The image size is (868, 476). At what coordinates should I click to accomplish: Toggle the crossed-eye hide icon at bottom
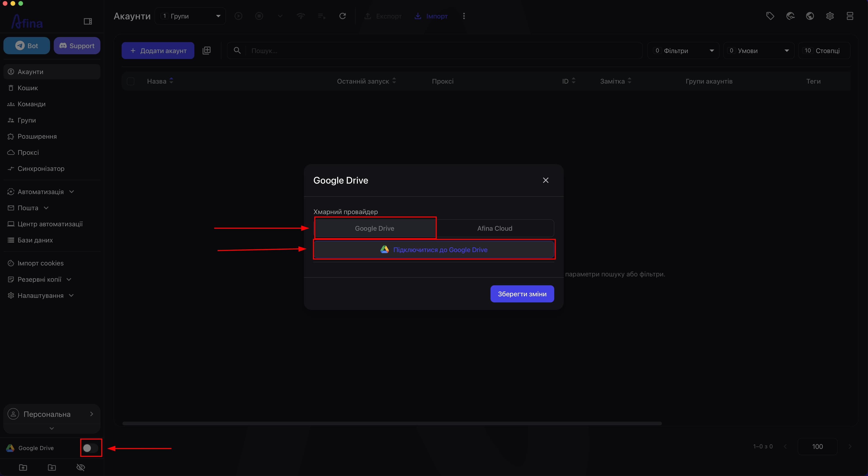coord(81,467)
